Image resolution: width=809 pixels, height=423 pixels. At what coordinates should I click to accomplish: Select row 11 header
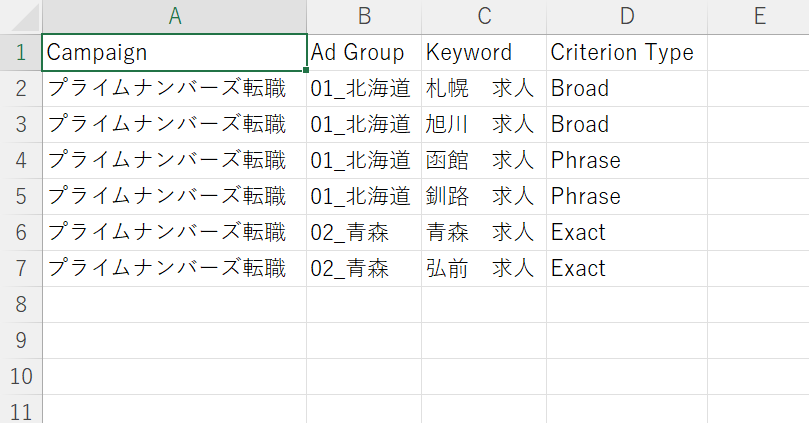(x=21, y=410)
